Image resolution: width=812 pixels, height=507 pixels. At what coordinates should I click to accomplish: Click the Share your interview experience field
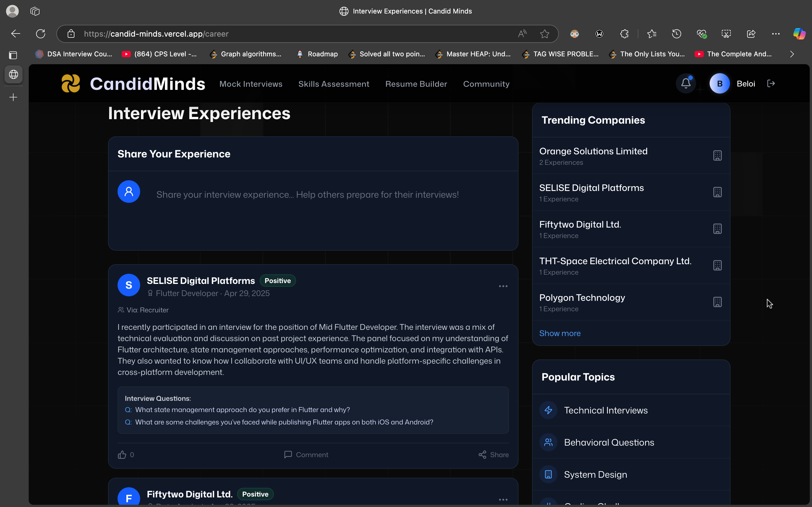coord(307,195)
